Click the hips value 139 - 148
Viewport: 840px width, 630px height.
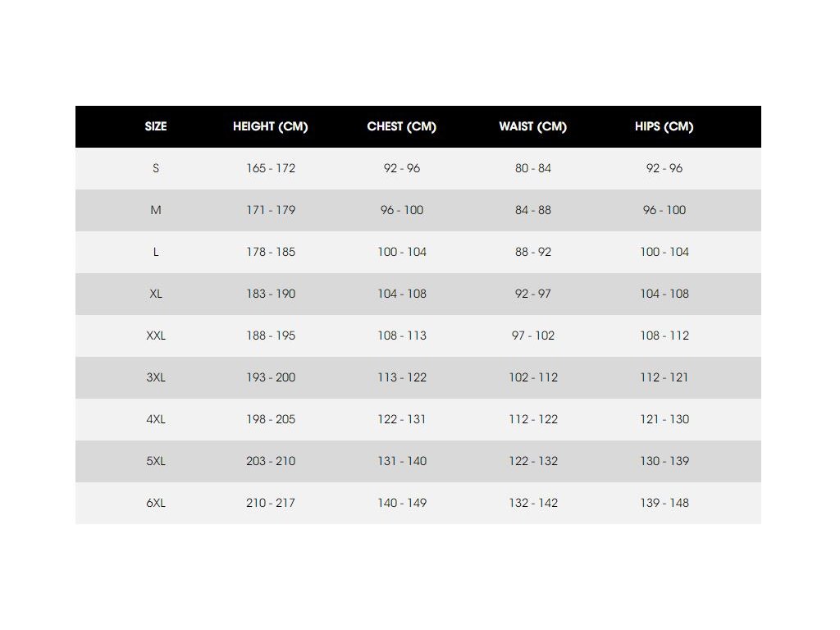pos(664,503)
